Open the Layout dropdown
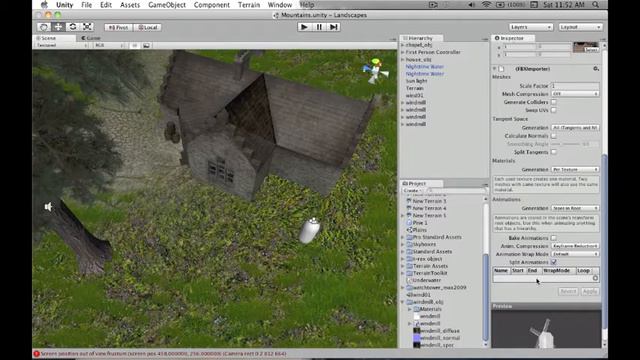The height and width of the screenshot is (360, 640). click(580, 27)
